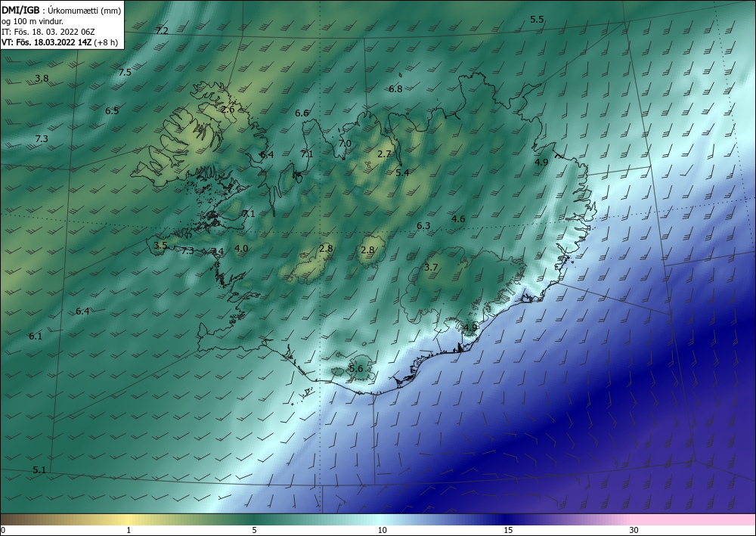This screenshot has height=536, width=756.
Task: Click the 1 tick on the color scale
Action: coord(129,531)
